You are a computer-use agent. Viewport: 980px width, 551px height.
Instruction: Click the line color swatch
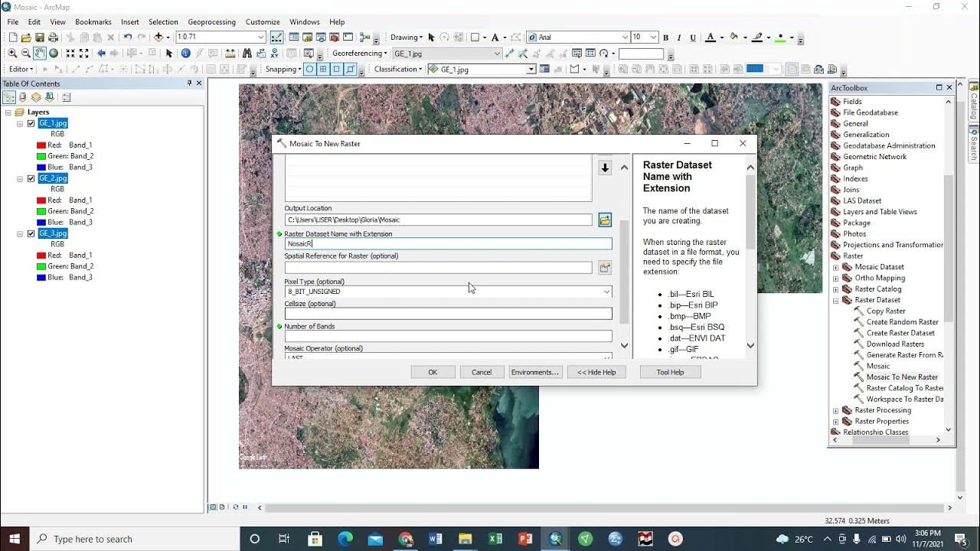757,37
